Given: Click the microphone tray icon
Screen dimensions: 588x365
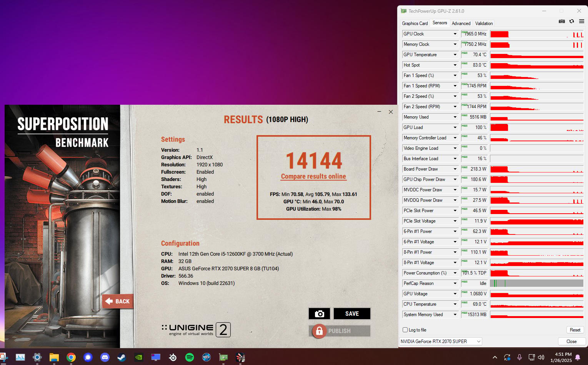Looking at the screenshot, I should pos(519,357).
